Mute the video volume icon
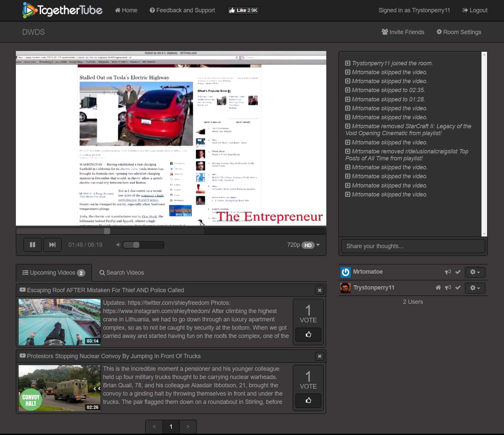 [x=118, y=245]
